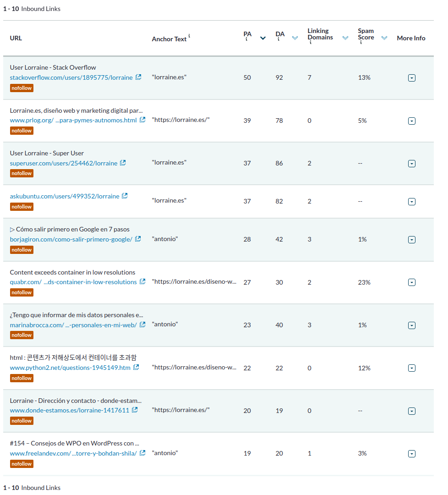Open external link icon for borjagiron.com row
Viewport: 448px width, 495px height.
click(x=138, y=239)
